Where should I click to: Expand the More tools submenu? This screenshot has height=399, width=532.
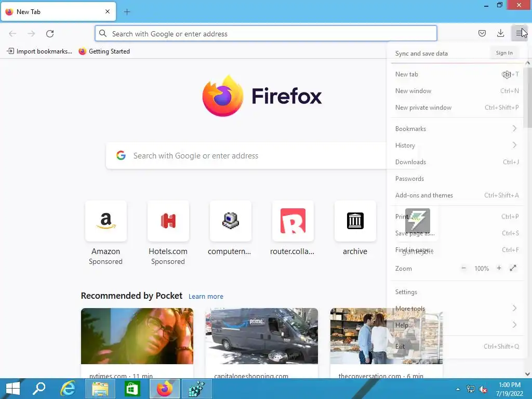456,309
